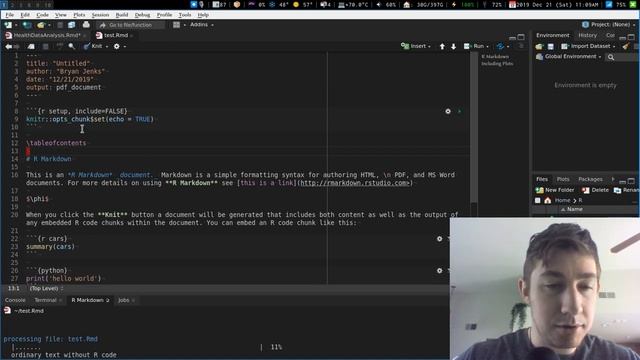The height and width of the screenshot is (360, 640).
Task: Open the Knit options dropdown arrow
Action: coord(107,47)
